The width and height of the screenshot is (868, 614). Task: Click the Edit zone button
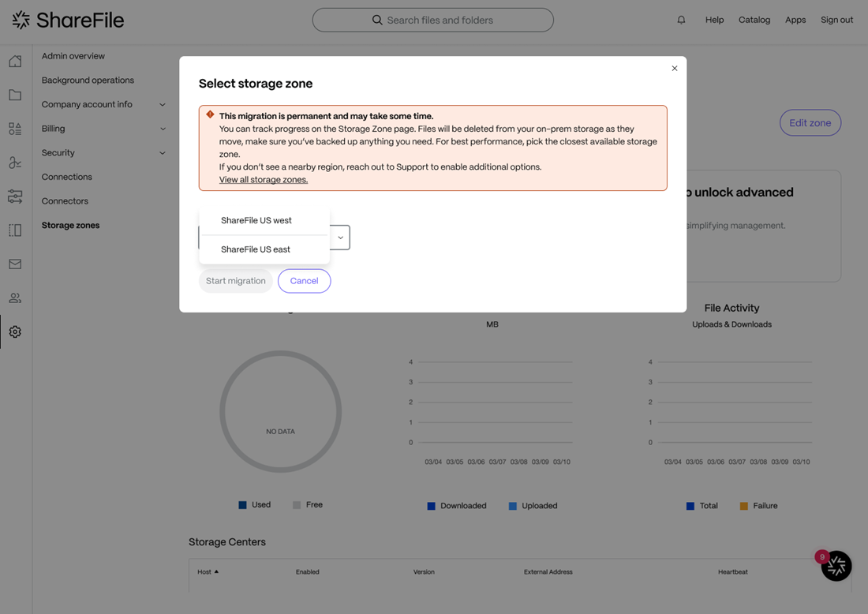pos(810,123)
